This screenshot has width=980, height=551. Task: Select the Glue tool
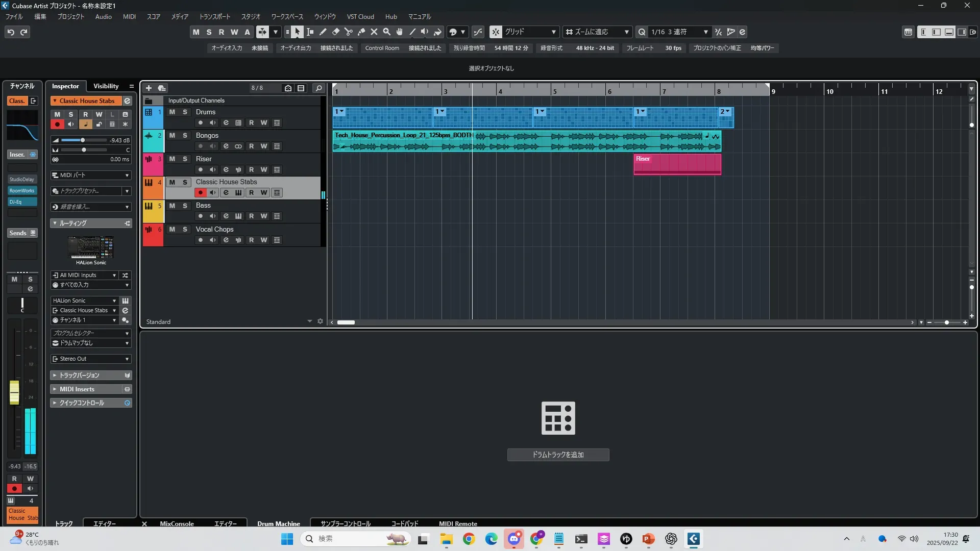coord(361,32)
